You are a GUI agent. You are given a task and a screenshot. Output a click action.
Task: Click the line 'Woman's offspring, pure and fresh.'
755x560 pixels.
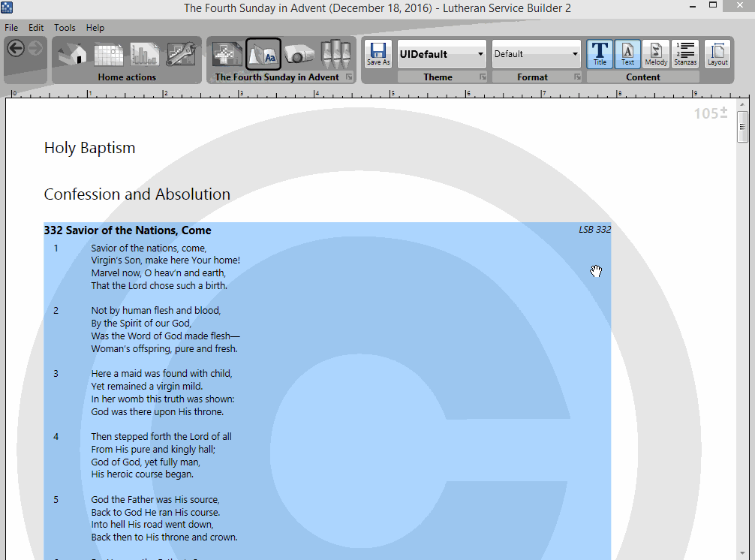pos(164,348)
